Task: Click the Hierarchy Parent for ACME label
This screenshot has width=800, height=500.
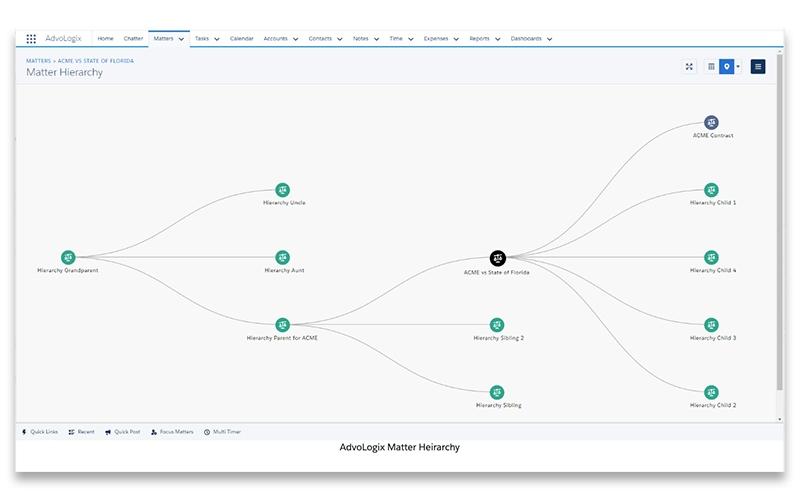Action: click(282, 338)
